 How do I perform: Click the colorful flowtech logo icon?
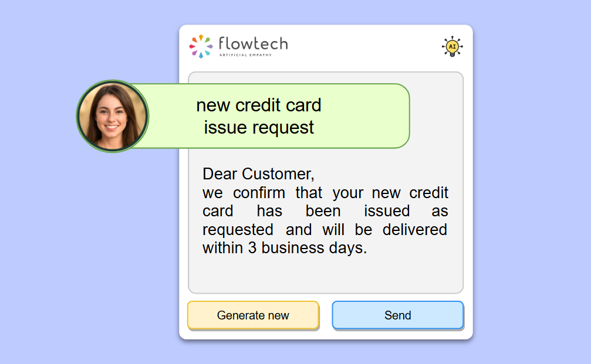coord(201,46)
